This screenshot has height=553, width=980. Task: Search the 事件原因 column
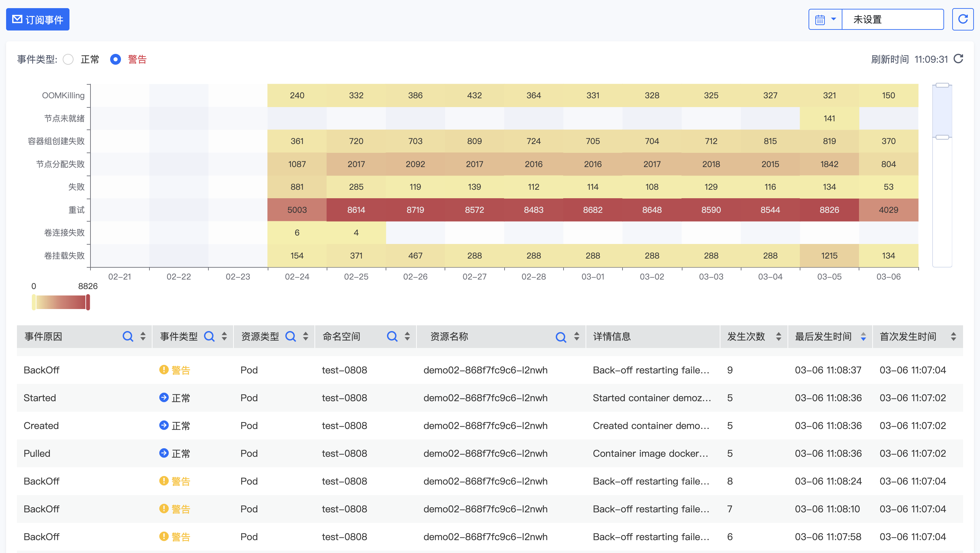128,336
